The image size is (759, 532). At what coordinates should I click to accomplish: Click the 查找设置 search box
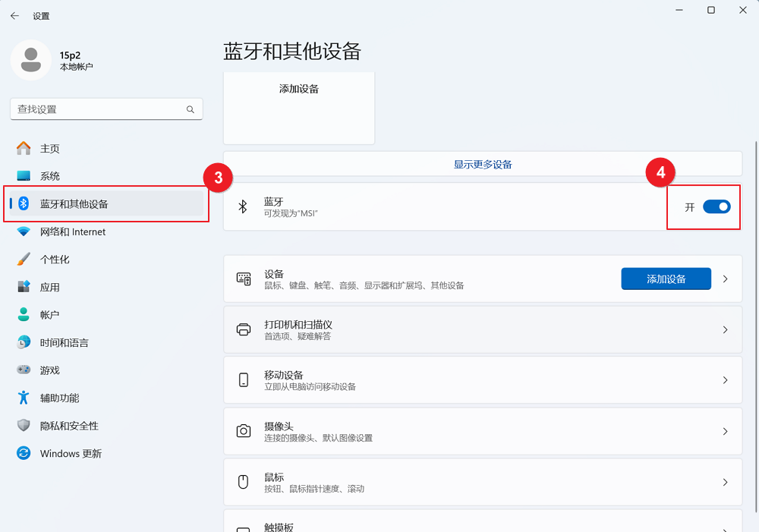[x=106, y=109]
